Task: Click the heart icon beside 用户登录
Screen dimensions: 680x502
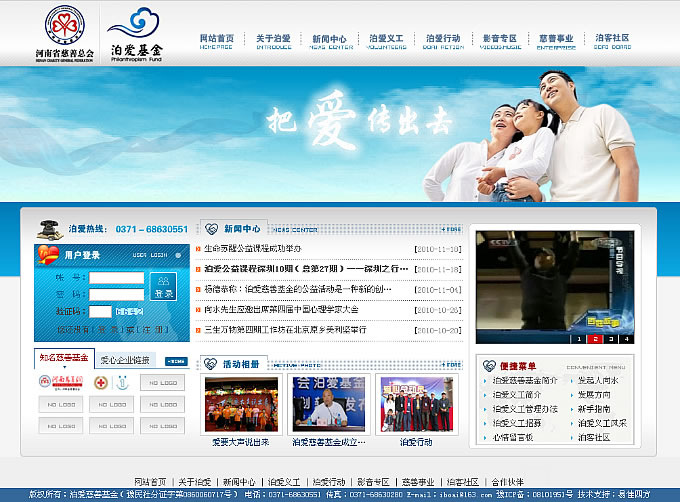Action: tap(48, 256)
